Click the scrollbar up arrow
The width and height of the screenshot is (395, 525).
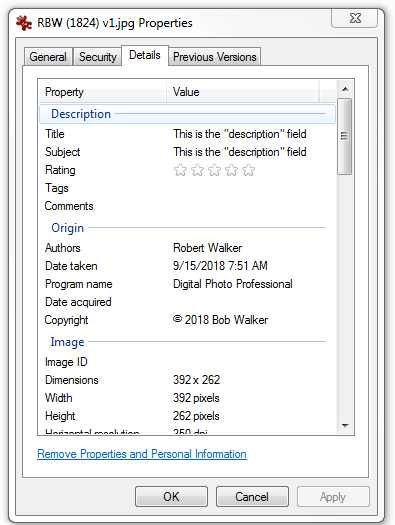(345, 89)
